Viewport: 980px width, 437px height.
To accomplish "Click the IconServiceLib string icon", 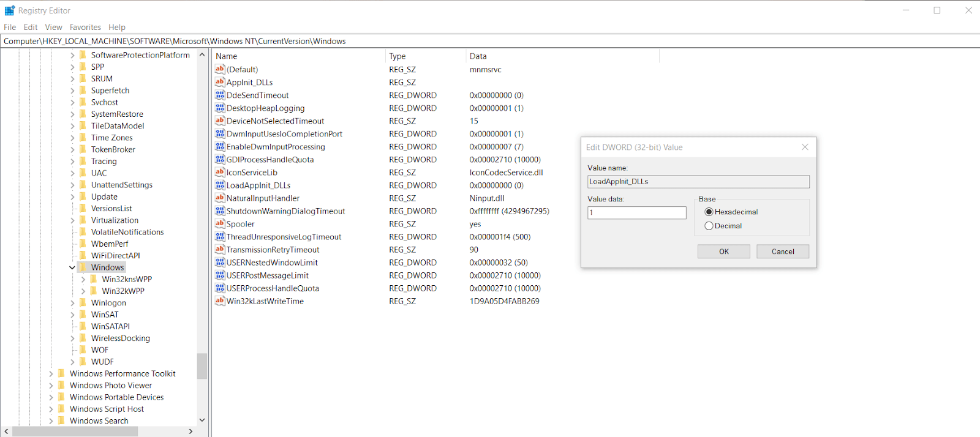I will [220, 172].
